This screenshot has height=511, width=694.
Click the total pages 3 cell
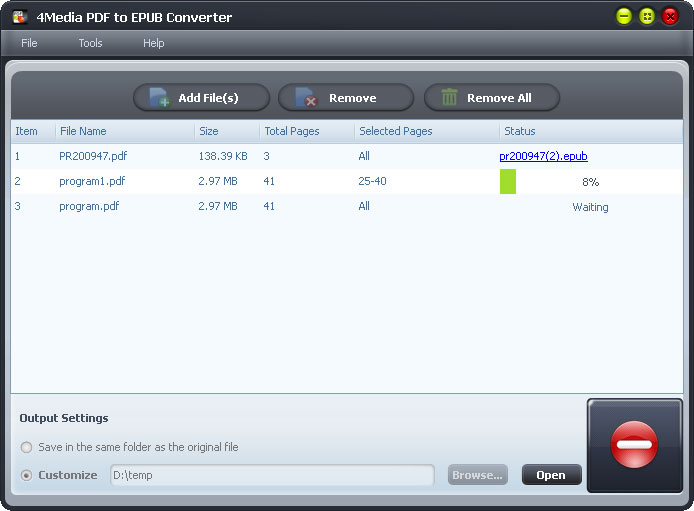(266, 156)
